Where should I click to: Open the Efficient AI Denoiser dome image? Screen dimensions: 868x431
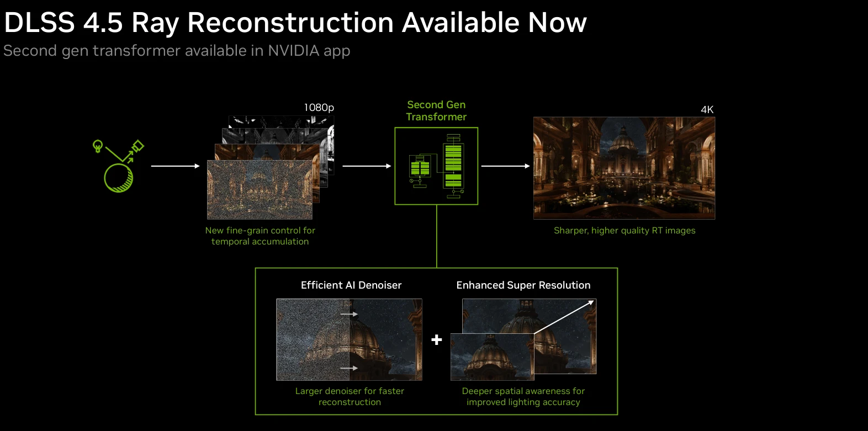349,339
